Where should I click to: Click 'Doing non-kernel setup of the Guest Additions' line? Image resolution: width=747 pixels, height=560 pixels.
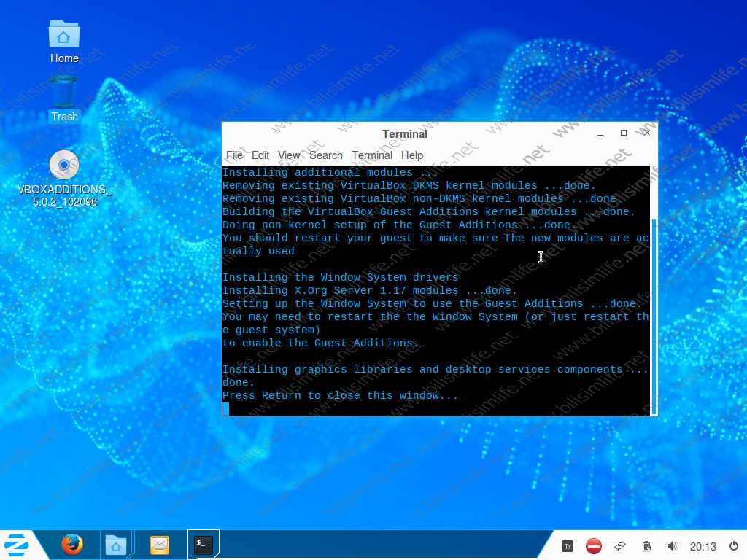(399, 225)
